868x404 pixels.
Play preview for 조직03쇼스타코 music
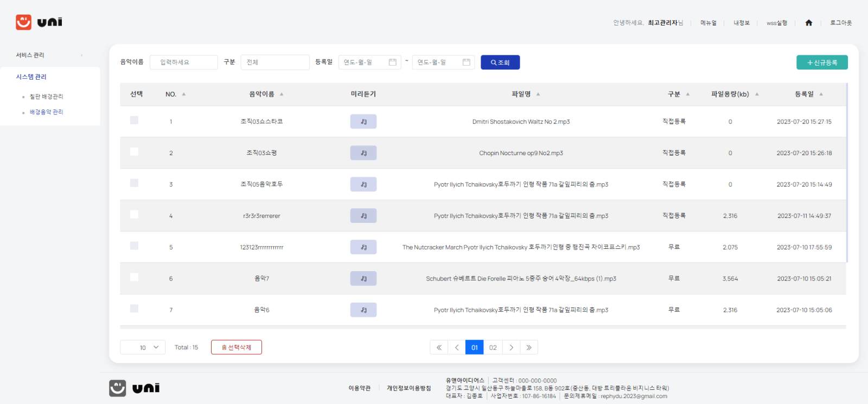click(x=363, y=121)
